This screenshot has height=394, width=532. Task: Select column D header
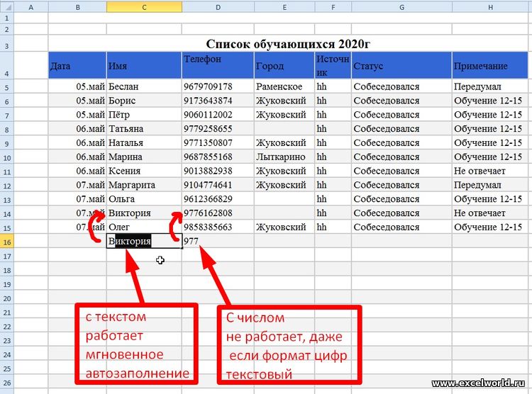pyautogui.click(x=218, y=7)
